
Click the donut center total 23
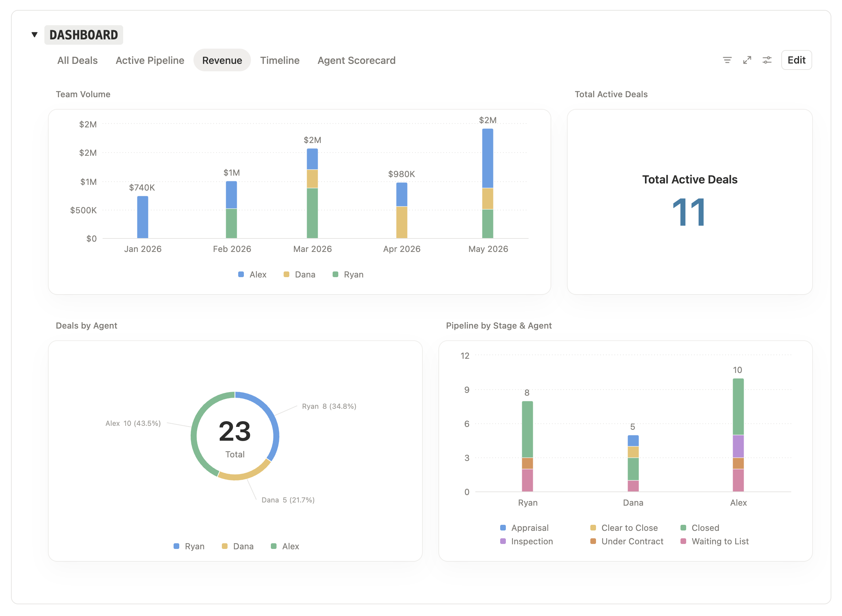click(x=235, y=431)
